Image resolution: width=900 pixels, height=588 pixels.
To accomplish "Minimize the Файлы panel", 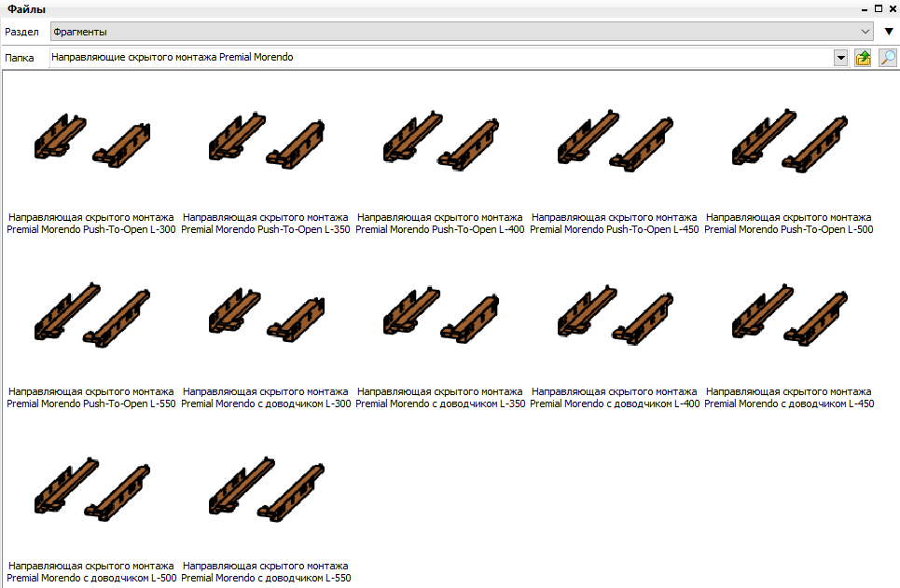I will pyautogui.click(x=865, y=9).
